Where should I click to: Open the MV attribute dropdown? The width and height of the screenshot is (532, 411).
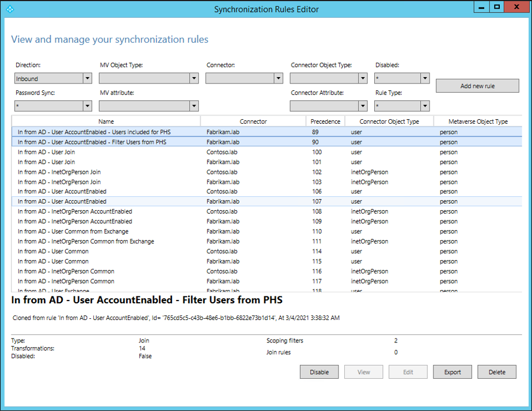pos(149,106)
